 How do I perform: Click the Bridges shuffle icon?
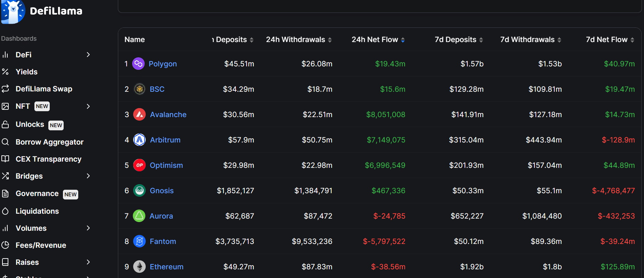click(5, 176)
